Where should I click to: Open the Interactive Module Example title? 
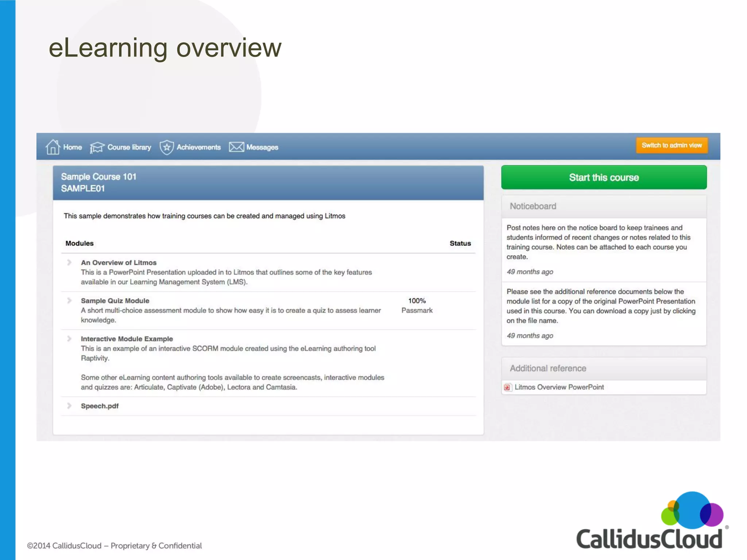[127, 339]
